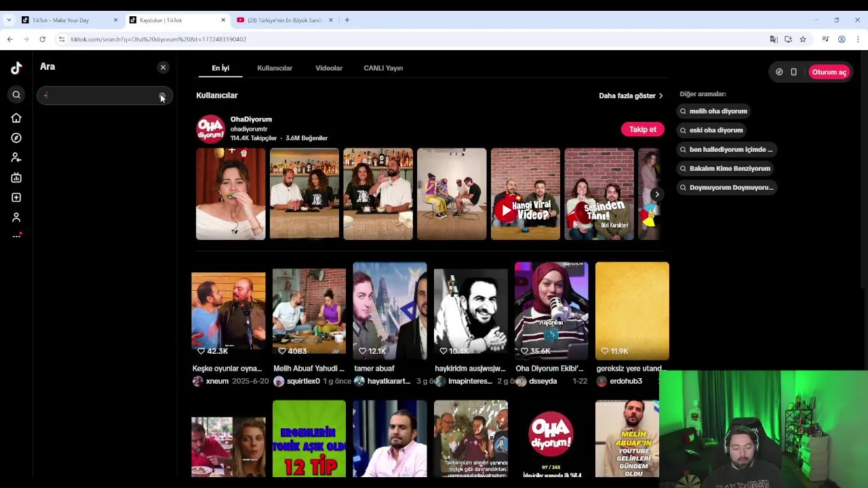
Task: Click the Keşke oyunlar oyna... video caption
Action: pos(227,369)
